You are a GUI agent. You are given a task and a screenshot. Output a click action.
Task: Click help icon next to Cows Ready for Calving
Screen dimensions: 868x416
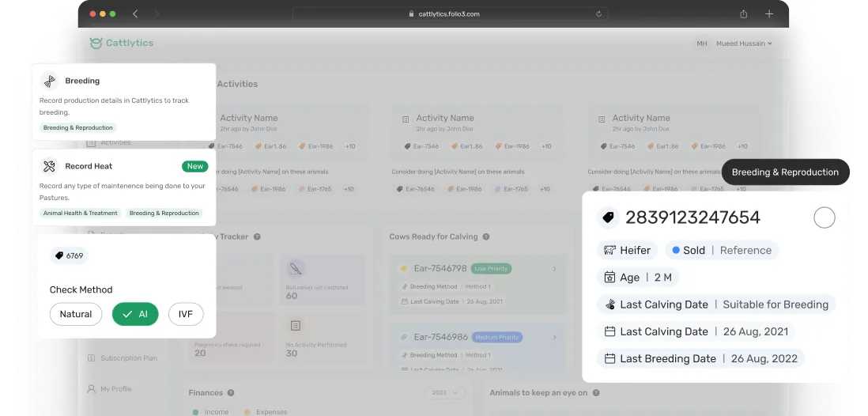coord(486,236)
